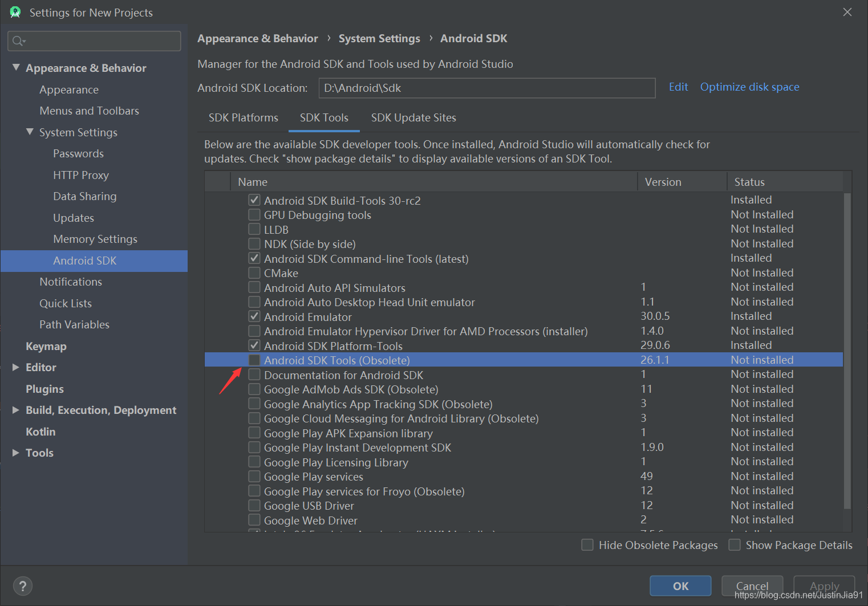Viewport: 868px width, 606px height.
Task: Open Notifications settings
Action: [x=71, y=282]
